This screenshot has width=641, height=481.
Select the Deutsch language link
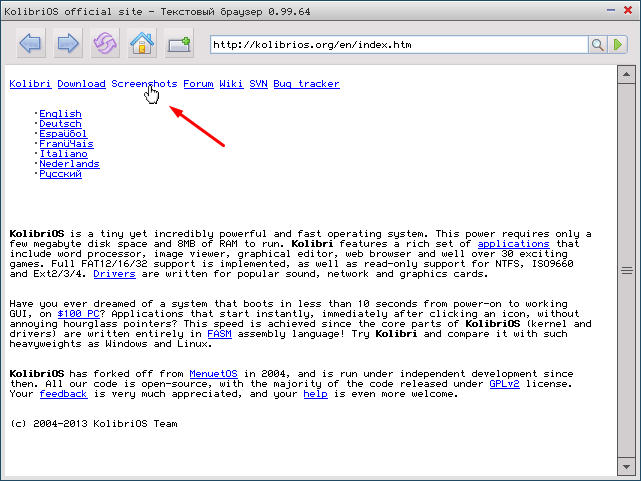pyautogui.click(x=60, y=124)
